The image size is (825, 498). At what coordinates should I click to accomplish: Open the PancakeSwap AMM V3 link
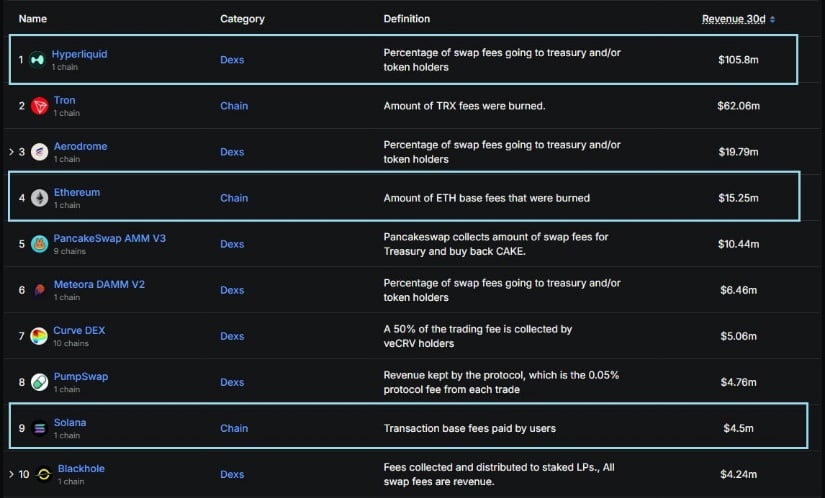tap(109, 238)
